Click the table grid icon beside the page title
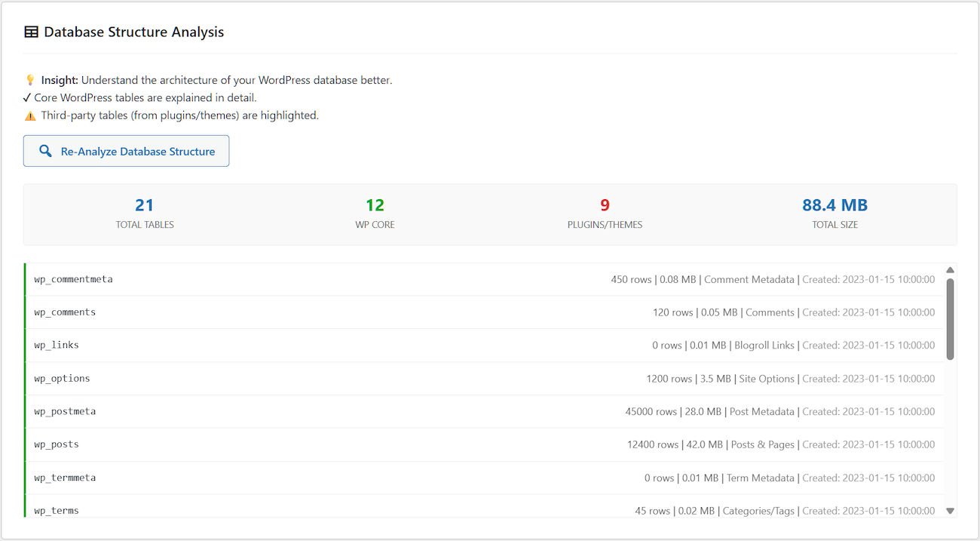The height and width of the screenshot is (541, 980). [31, 31]
